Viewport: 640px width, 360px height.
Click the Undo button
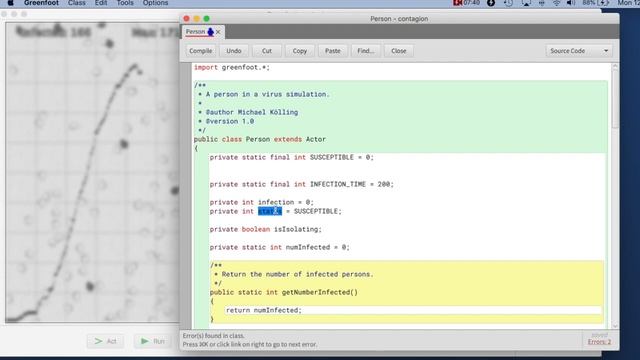click(234, 51)
